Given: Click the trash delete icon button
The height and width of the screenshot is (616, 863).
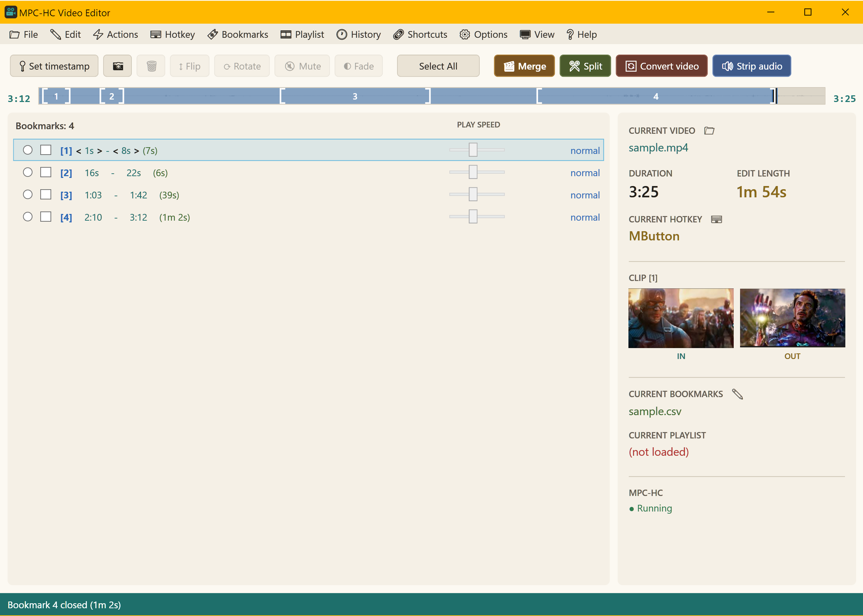Looking at the screenshot, I should point(151,66).
